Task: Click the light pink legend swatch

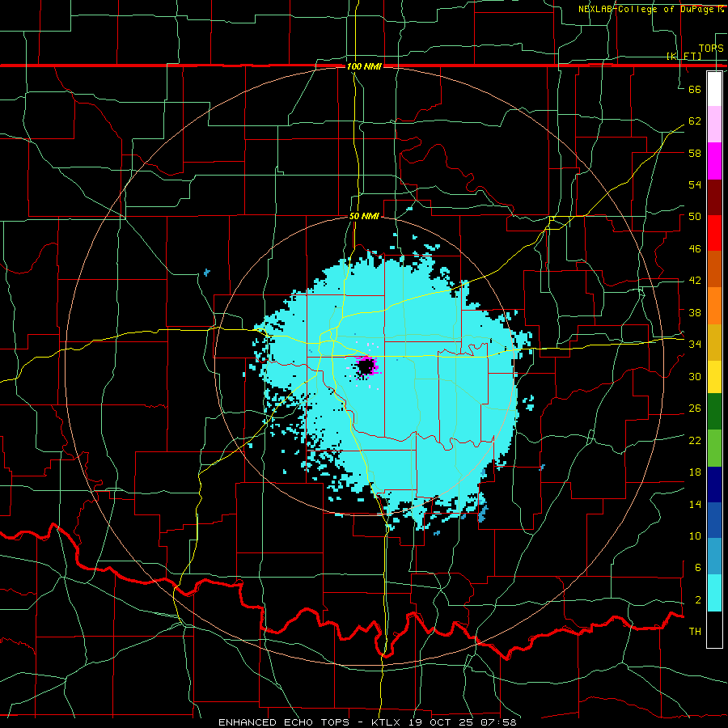Action: [714, 125]
